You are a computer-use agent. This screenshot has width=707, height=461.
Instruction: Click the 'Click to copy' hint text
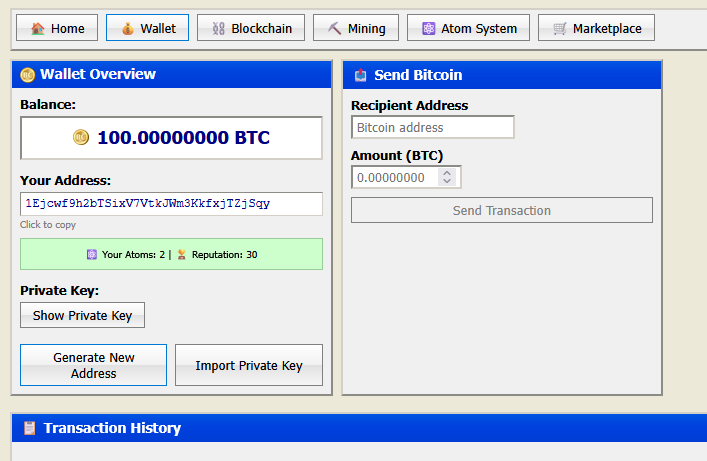click(48, 225)
